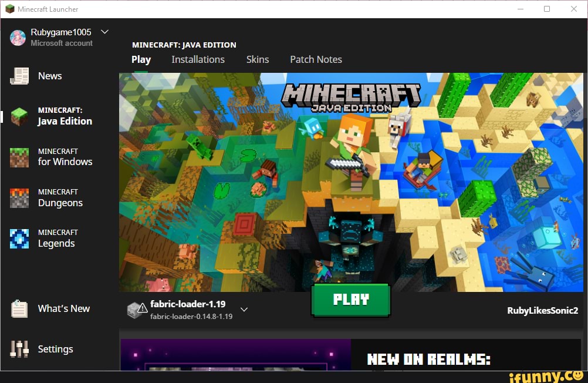
Task: Expand the fabric-loader-1.19 version selector
Action: [x=244, y=310]
